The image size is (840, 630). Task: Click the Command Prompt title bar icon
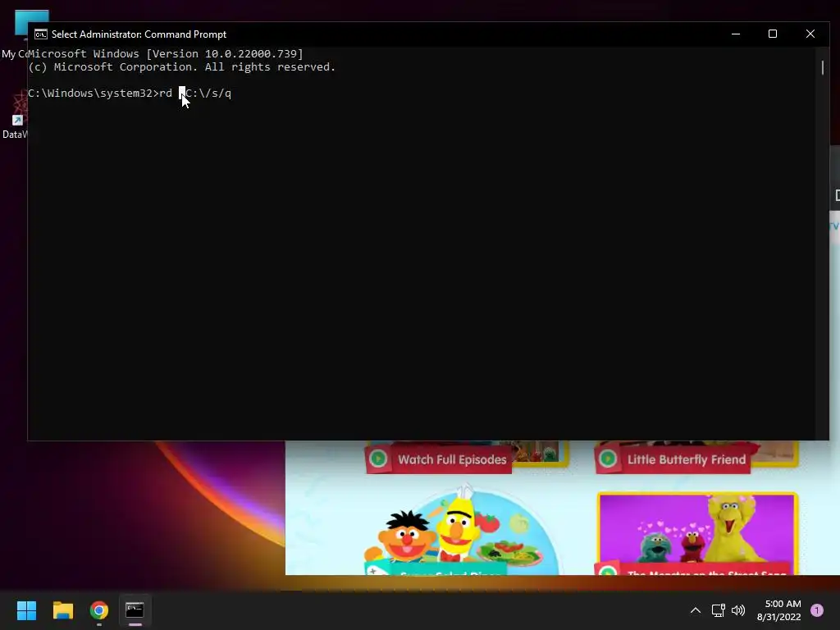point(41,34)
